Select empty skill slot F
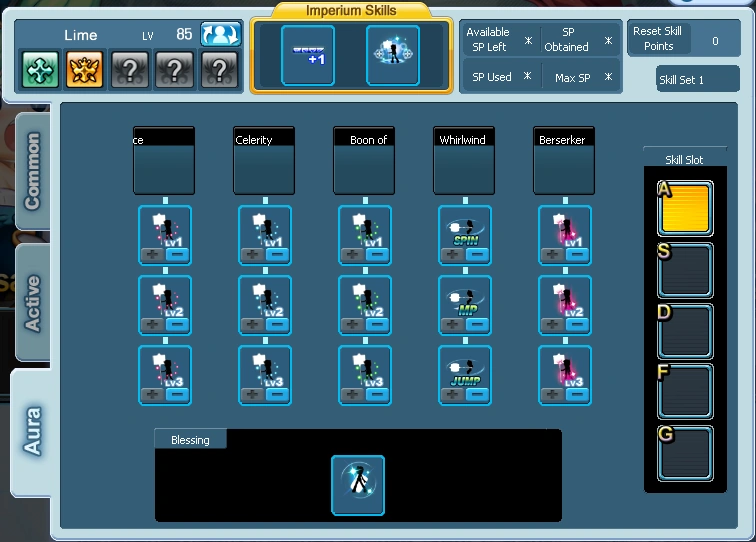This screenshot has width=756, height=542. [685, 392]
